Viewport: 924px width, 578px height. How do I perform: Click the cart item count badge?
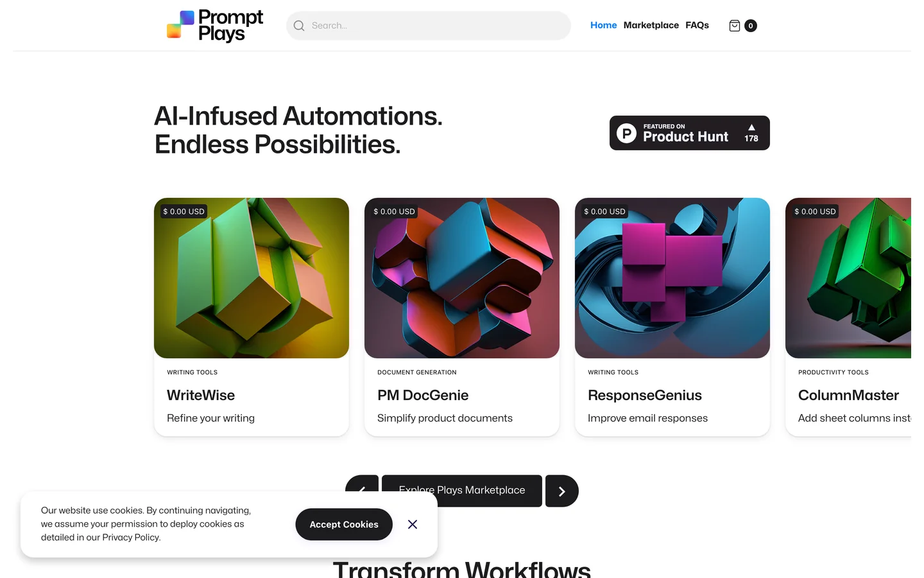coord(750,26)
